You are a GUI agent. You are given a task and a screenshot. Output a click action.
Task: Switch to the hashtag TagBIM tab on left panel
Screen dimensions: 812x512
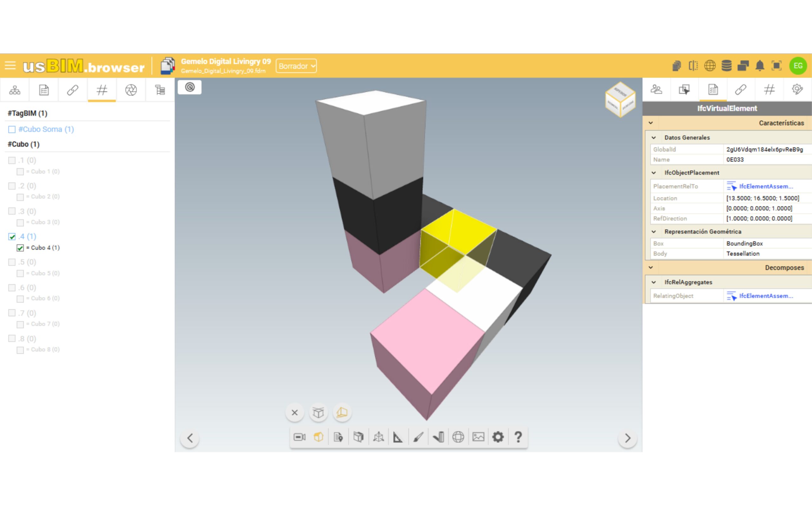(102, 90)
